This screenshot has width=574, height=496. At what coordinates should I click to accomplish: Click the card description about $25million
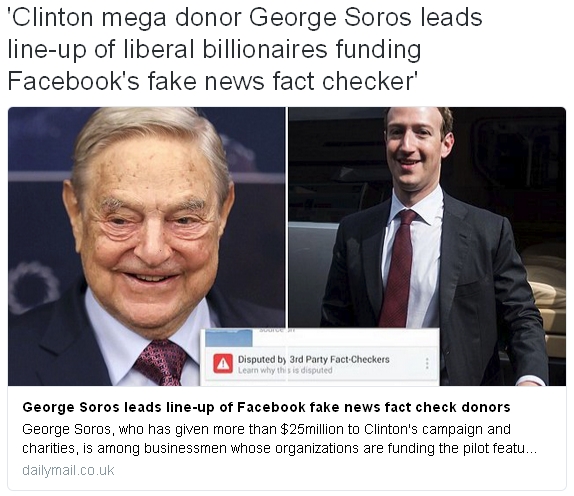click(279, 439)
